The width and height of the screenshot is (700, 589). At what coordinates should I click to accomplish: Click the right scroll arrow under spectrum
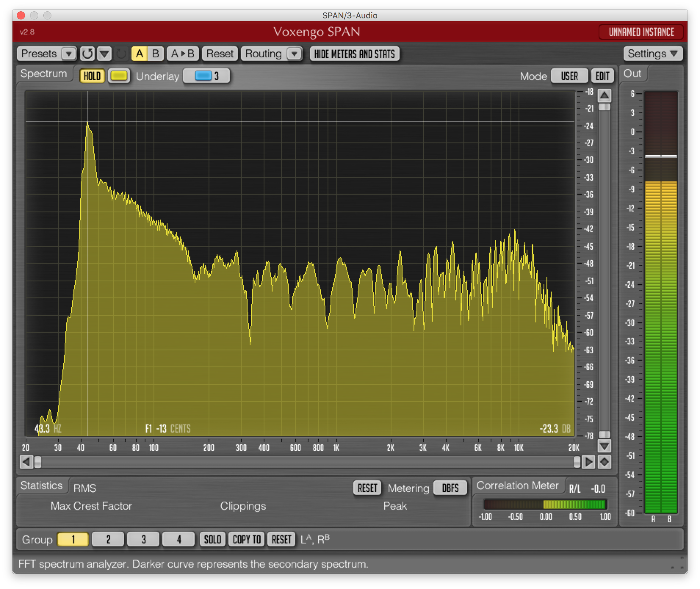coord(588,462)
